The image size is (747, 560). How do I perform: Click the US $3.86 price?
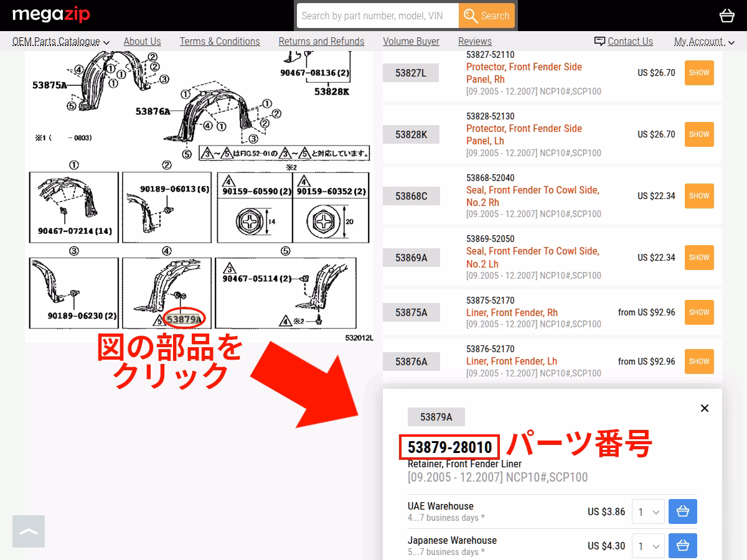pyautogui.click(x=606, y=512)
